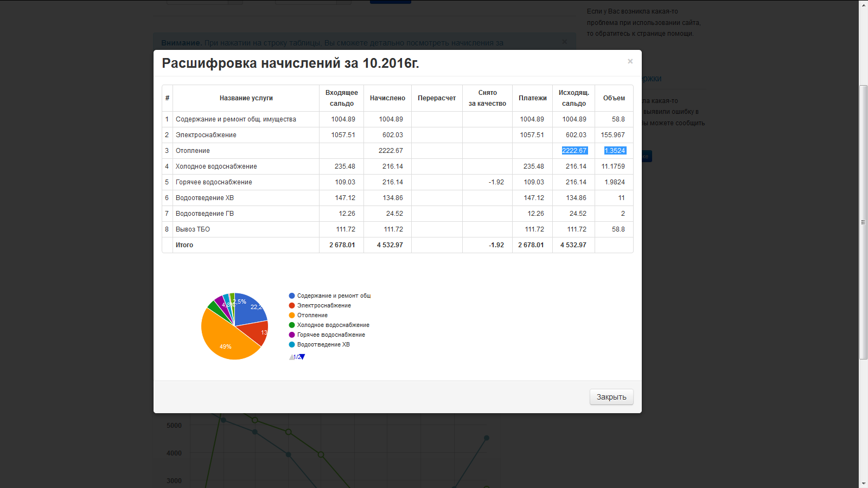Select teal Водоотведение ХВ legend marker

[x=292, y=345]
